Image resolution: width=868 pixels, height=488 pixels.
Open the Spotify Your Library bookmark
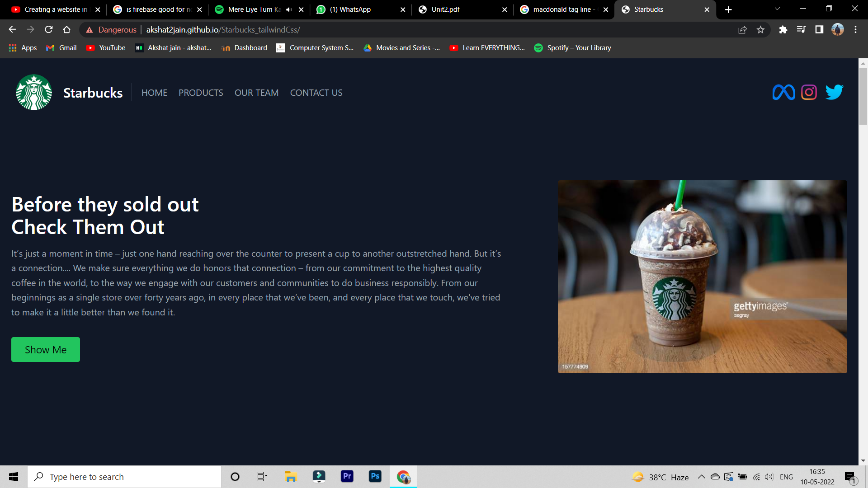572,47
